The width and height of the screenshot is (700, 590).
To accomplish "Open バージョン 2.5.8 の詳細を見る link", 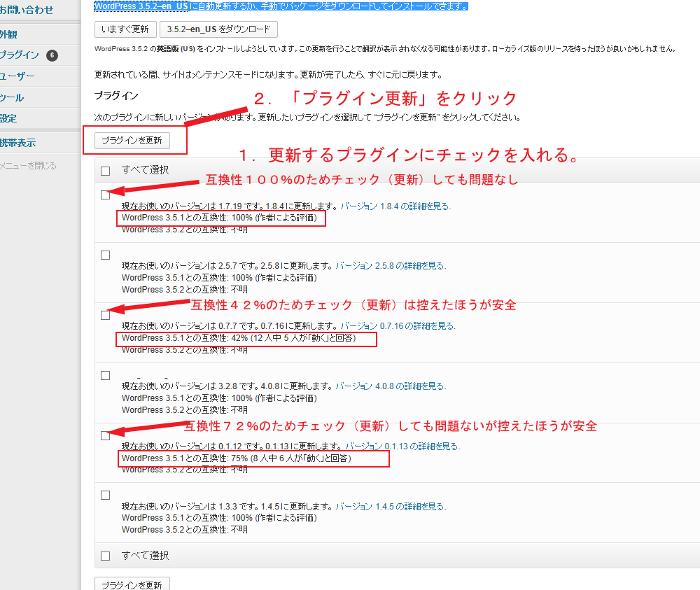I will click(391, 266).
